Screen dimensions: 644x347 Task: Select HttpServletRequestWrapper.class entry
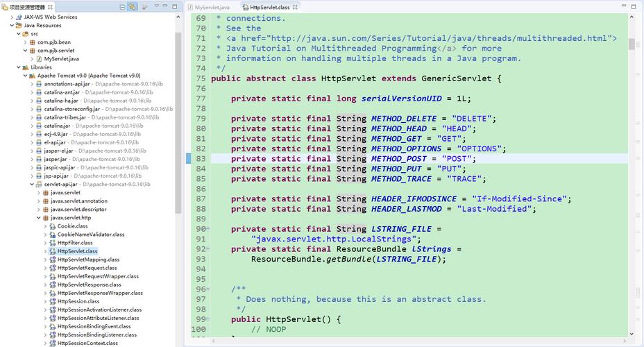click(98, 276)
